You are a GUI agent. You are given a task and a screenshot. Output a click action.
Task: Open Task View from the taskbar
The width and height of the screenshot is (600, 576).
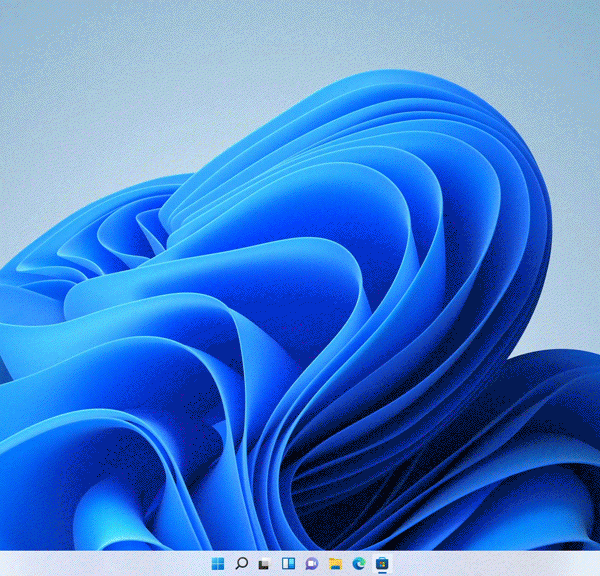click(265, 564)
